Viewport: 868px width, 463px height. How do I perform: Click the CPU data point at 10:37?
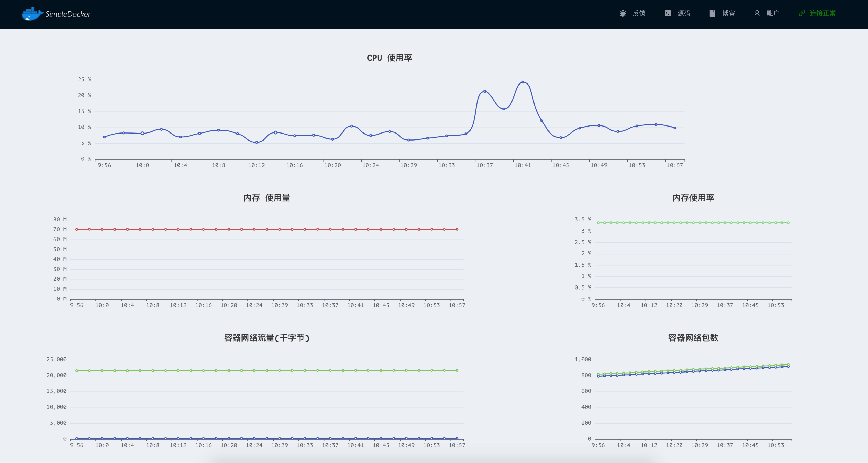[x=485, y=92]
